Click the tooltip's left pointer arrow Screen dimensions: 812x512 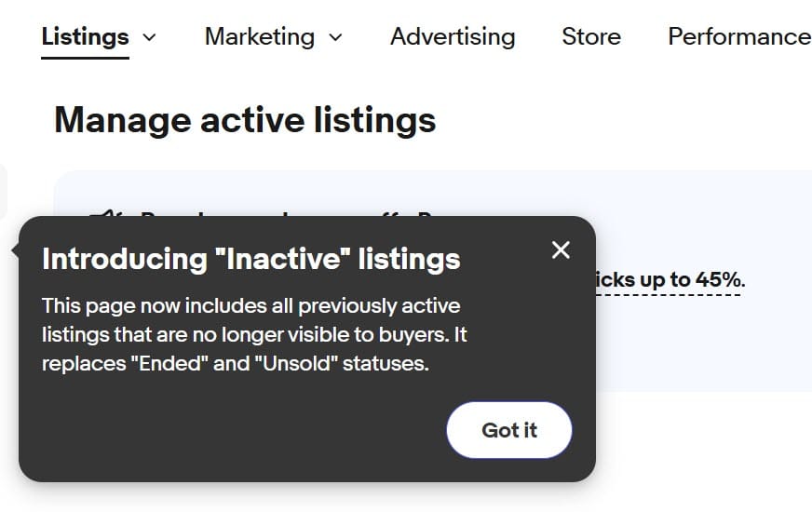coord(15,249)
